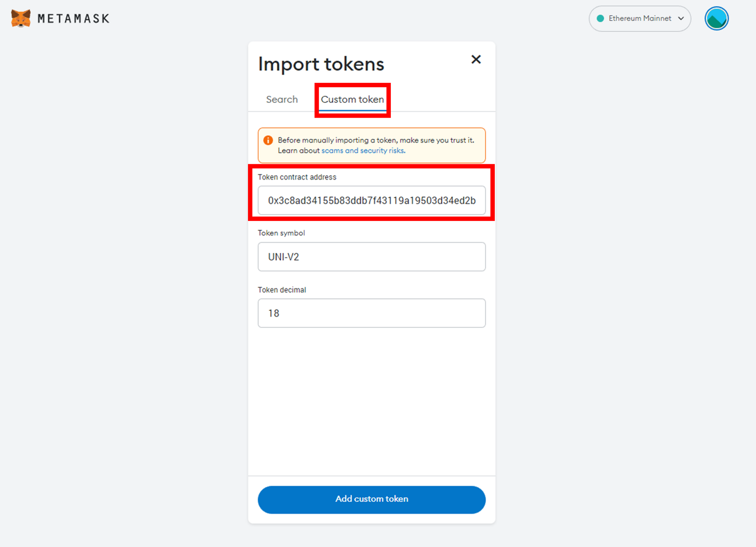
Task: Click into the Token symbol field
Action: [x=372, y=257]
